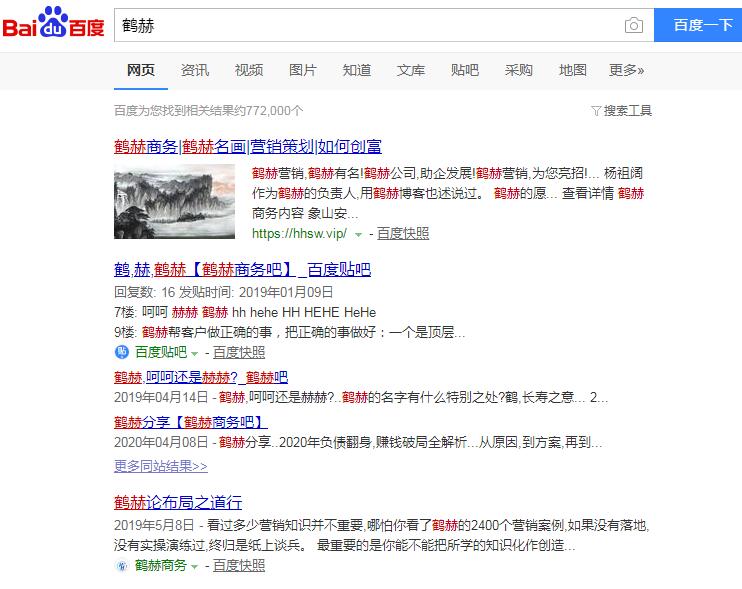Click the Baidu Tieba source icon
The width and height of the screenshot is (742, 589).
coord(122,352)
